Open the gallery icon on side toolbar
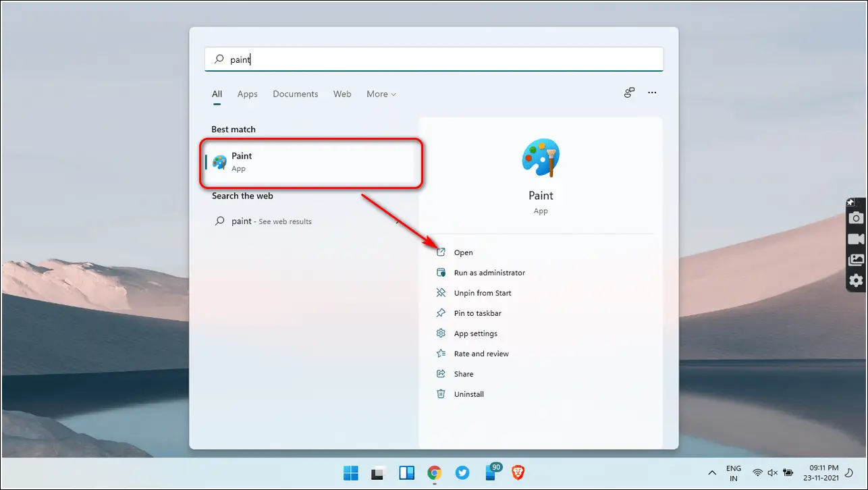The height and width of the screenshot is (490, 868). [857, 259]
